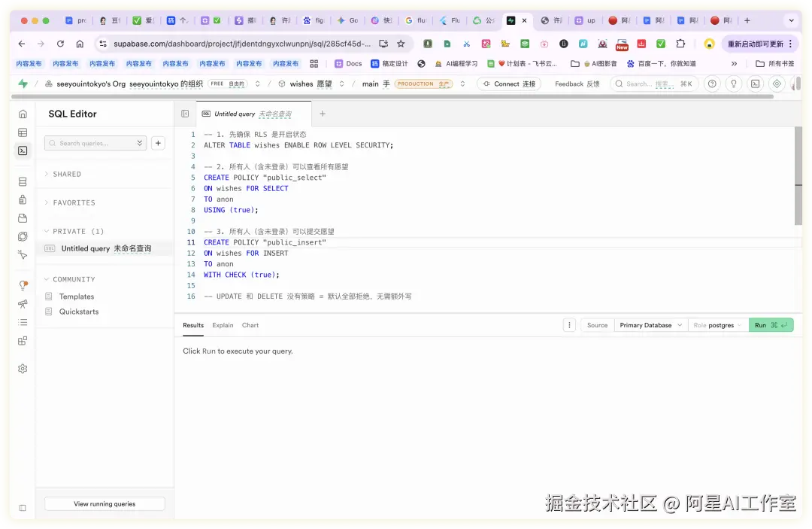Switch to the Explain results tab
Viewport: 812px width, 529px height.
[x=223, y=325]
